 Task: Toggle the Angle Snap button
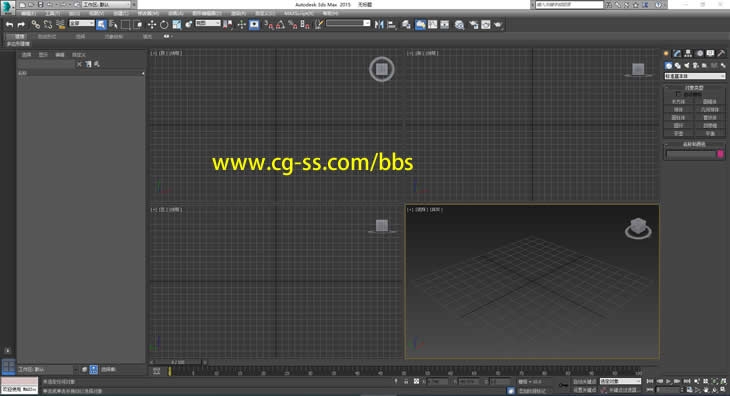(x=280, y=25)
